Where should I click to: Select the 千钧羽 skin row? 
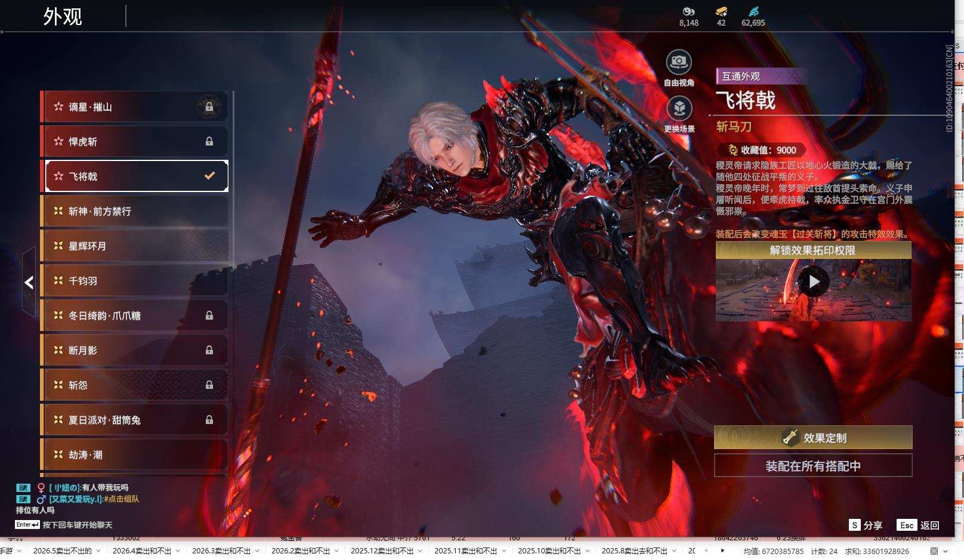pos(135,280)
